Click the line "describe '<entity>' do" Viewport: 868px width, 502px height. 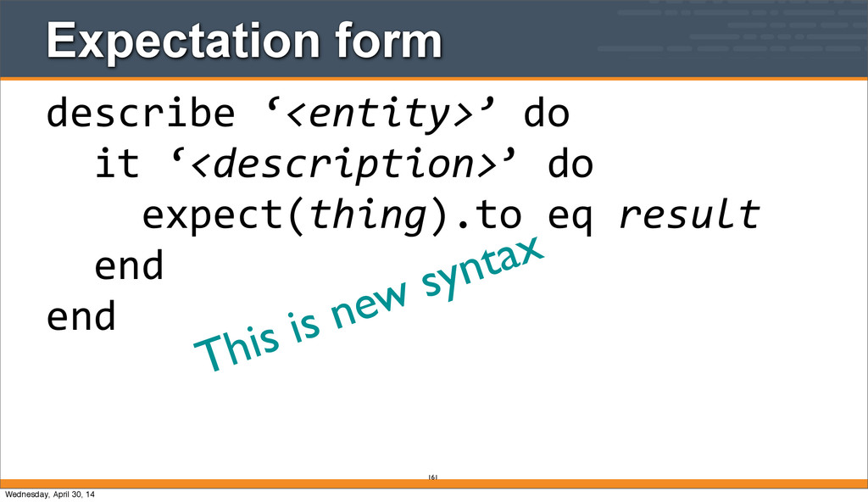[x=308, y=114]
